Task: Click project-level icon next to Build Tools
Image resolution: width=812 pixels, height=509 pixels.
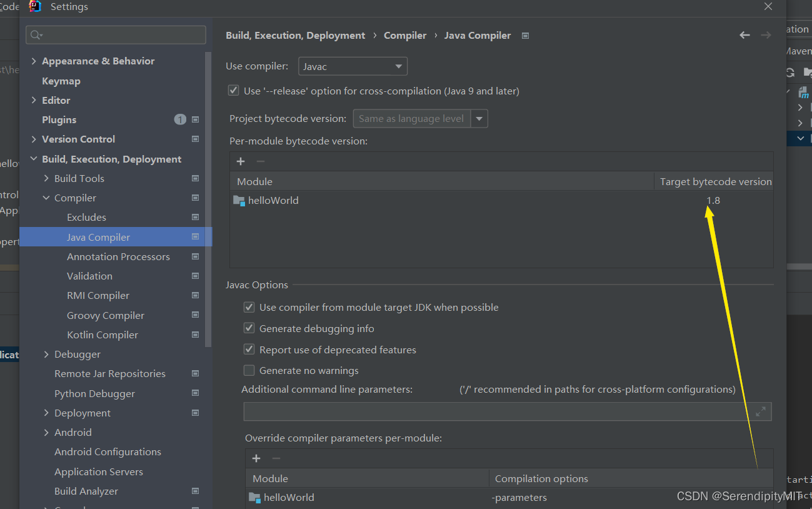Action: point(195,178)
